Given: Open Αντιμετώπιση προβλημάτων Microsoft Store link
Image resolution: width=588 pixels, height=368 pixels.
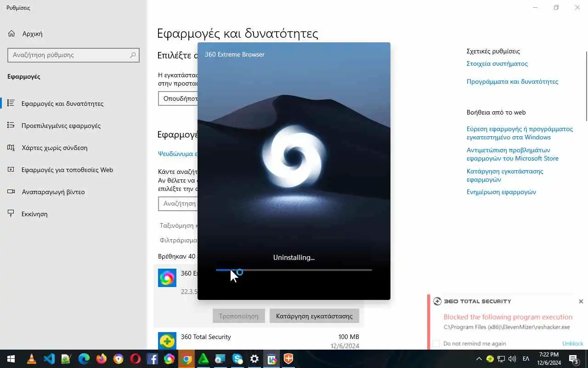Looking at the screenshot, I should [513, 154].
